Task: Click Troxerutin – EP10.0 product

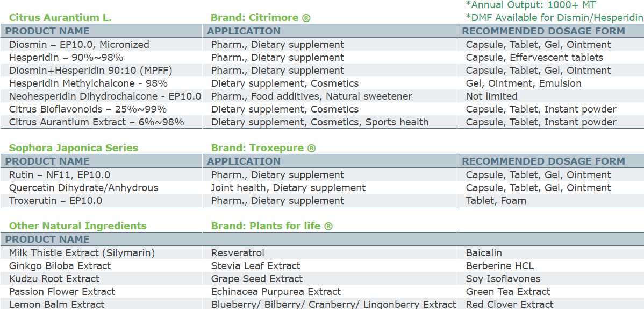Action: [55, 201]
